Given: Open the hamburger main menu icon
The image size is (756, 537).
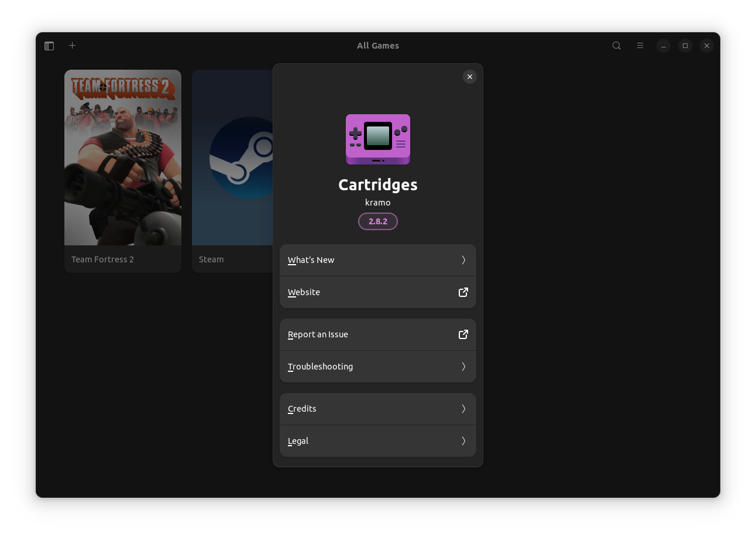Looking at the screenshot, I should click(640, 45).
